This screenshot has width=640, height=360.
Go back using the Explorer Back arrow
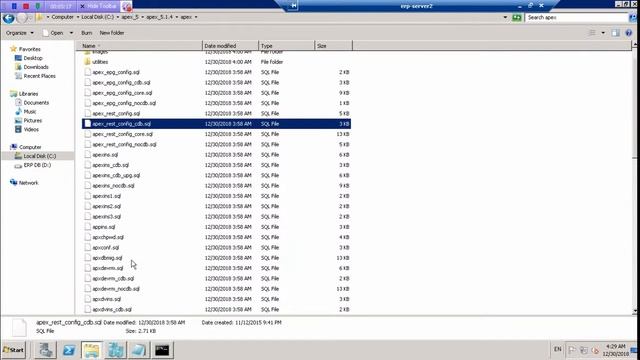9,18
